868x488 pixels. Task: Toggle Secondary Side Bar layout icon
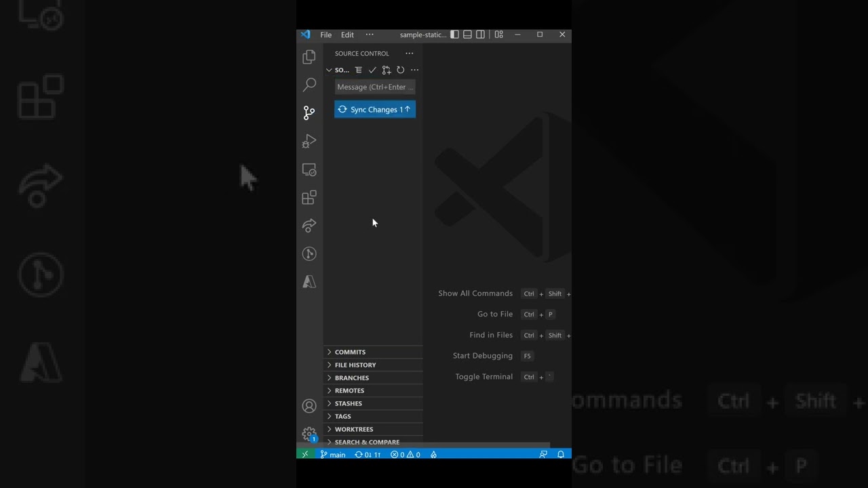pyautogui.click(x=481, y=35)
